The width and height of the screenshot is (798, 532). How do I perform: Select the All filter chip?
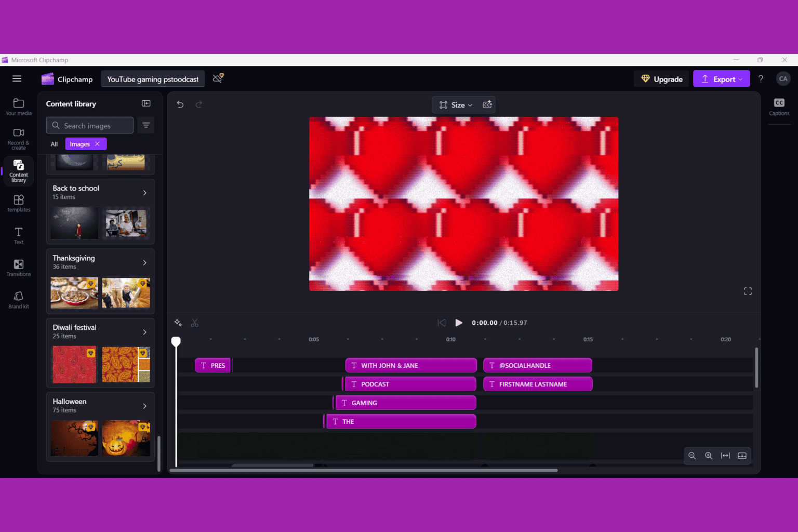pos(54,144)
